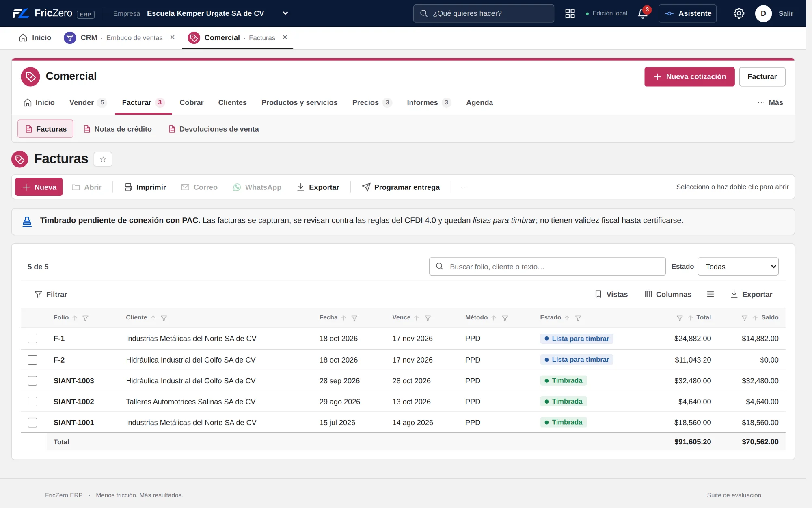Open the settings gear
The height and width of the screenshot is (508, 812).
point(739,13)
